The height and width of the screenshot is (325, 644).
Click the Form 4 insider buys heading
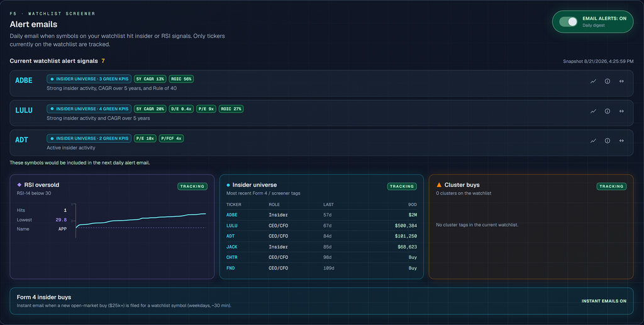click(x=44, y=297)
